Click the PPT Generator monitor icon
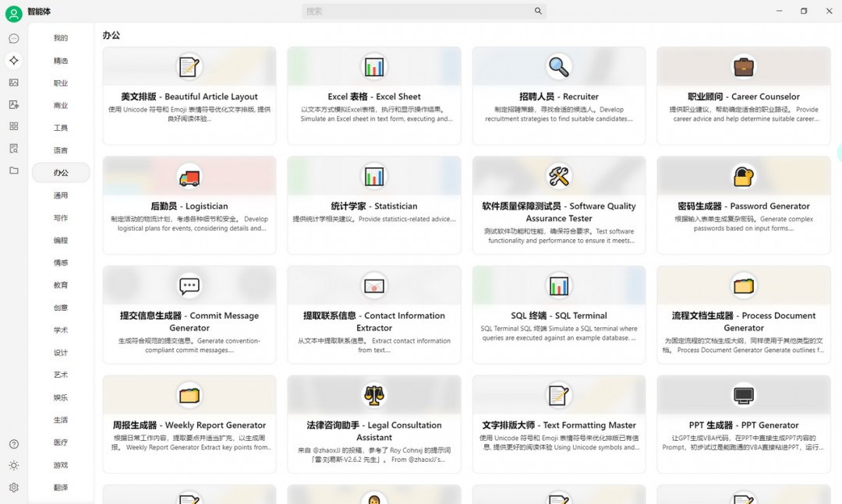 tap(744, 396)
